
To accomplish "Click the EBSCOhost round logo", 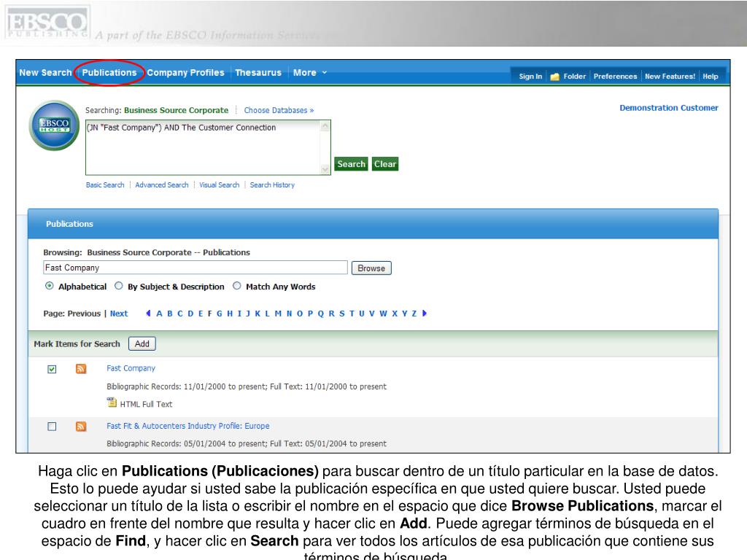I will tap(54, 125).
